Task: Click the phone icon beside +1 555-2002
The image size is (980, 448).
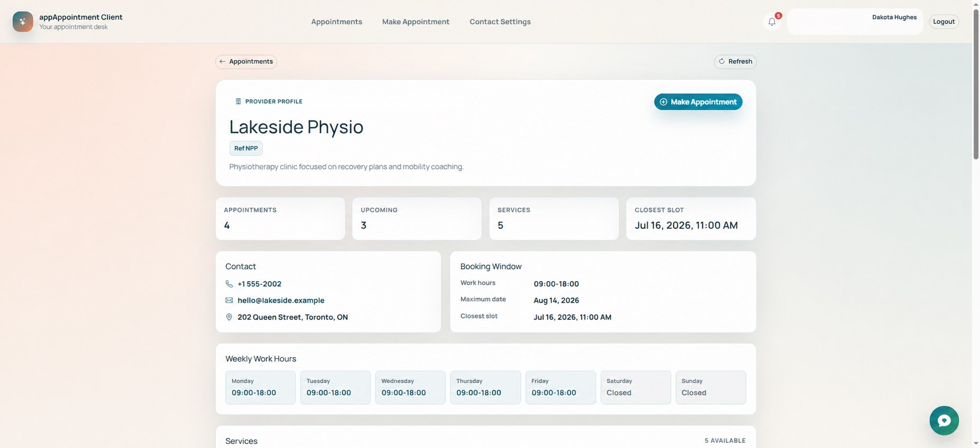Action: click(229, 284)
